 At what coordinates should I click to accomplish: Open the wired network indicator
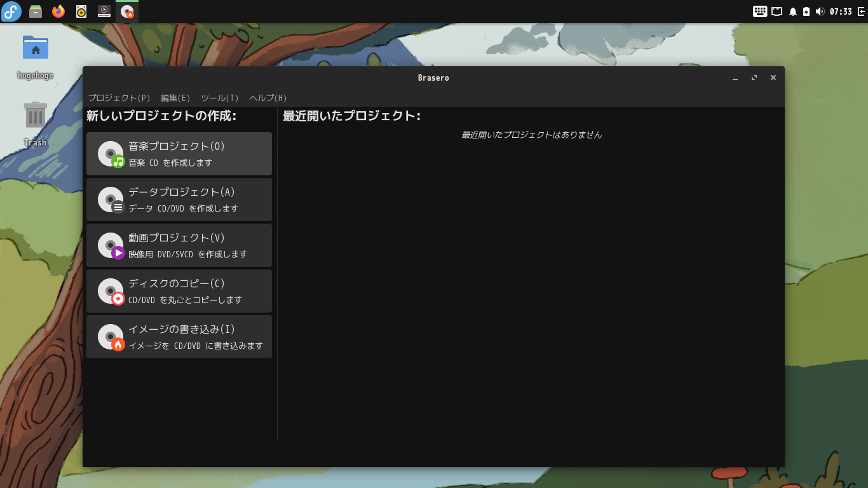[776, 11]
